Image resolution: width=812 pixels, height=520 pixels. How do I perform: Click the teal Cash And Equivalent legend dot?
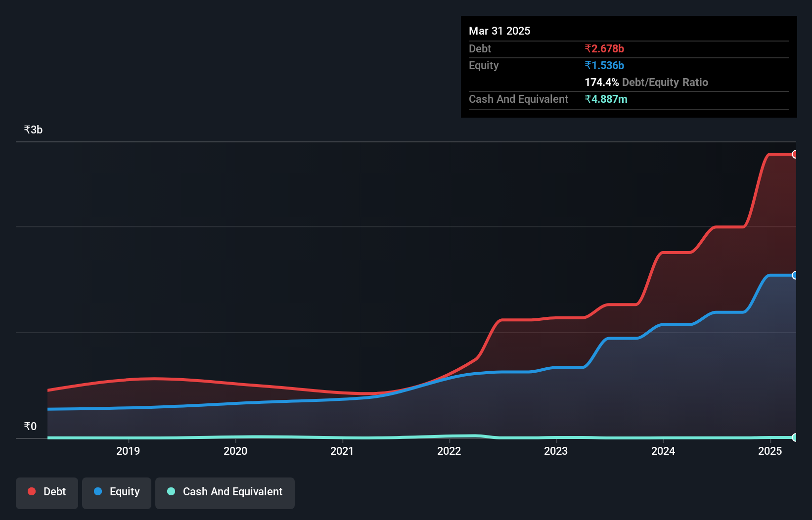tap(171, 491)
